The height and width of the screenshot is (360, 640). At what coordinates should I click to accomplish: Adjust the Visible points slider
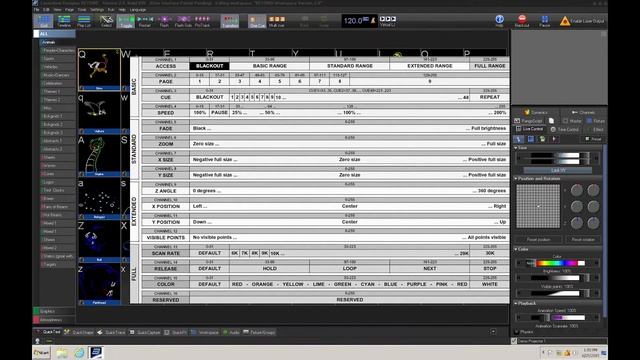coord(557,293)
